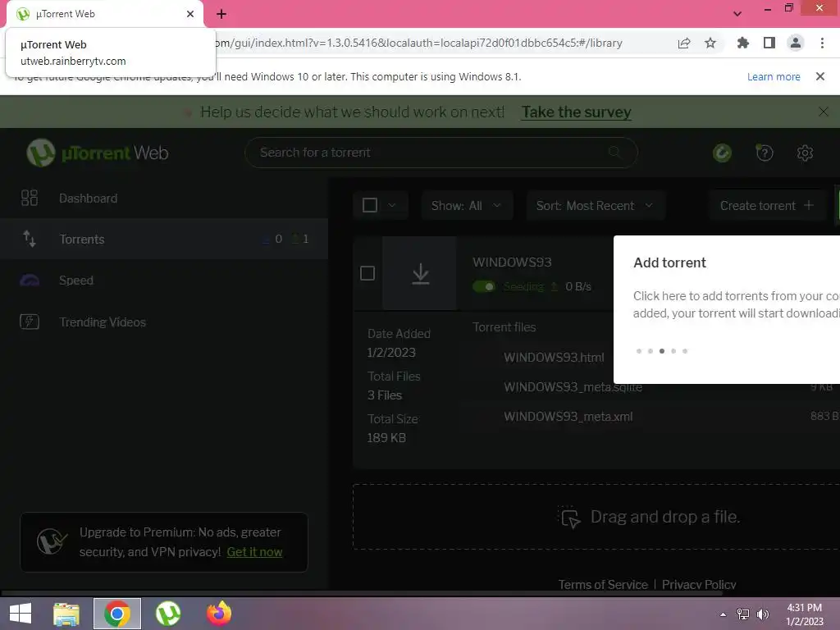
Task: Click the Drag and drop a file area
Action: coord(596,517)
